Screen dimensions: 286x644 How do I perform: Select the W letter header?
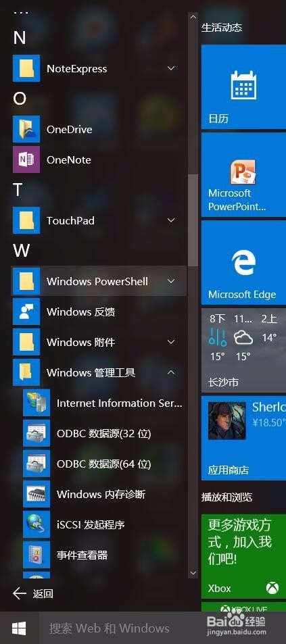22,251
